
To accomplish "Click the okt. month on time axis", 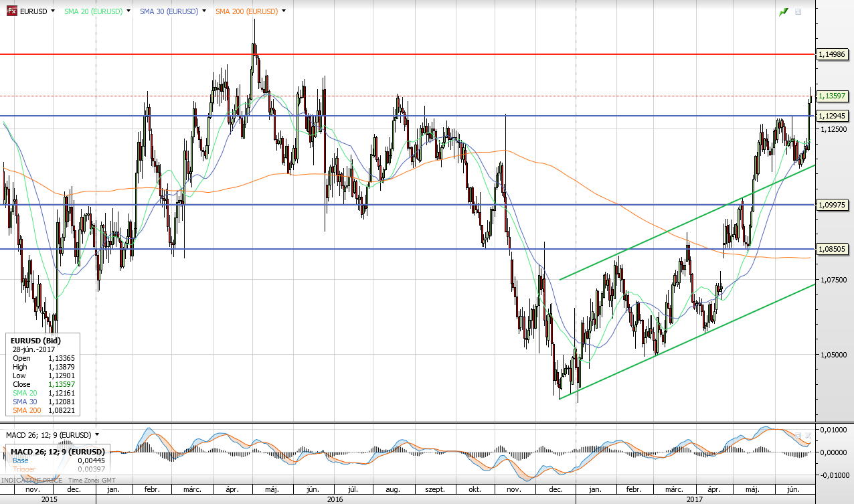I will point(475,491).
